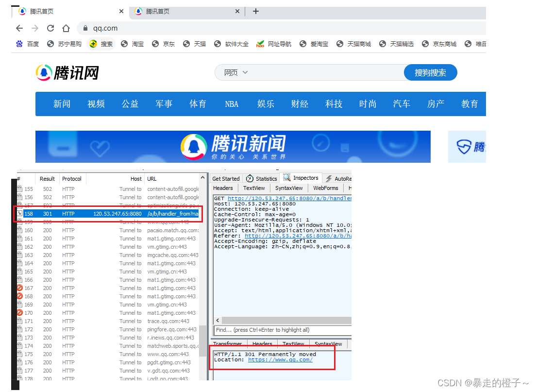Open a new browser tab
Image resolution: width=536 pixels, height=392 pixels.
(x=256, y=11)
